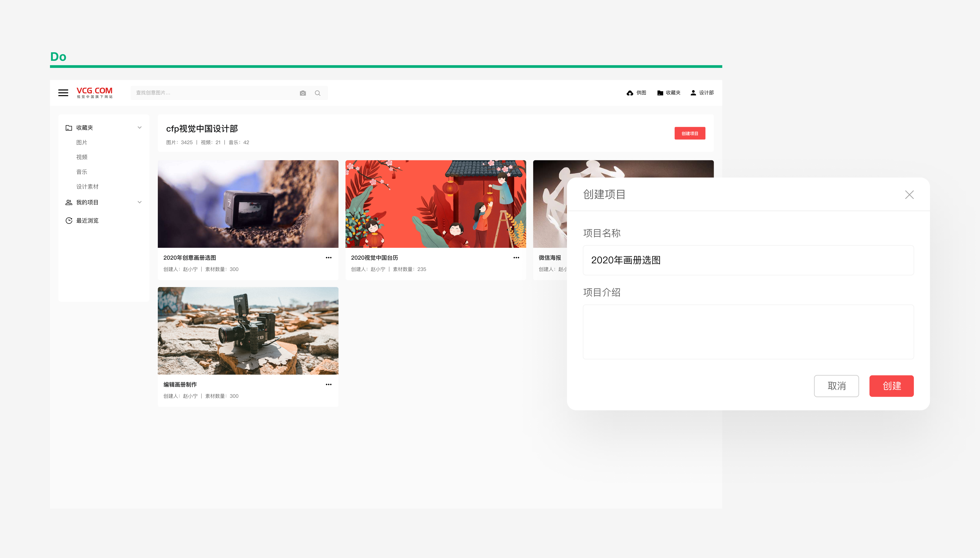Click the 我的项目 people icon
Screen dimensions: 980x558
tap(69, 202)
